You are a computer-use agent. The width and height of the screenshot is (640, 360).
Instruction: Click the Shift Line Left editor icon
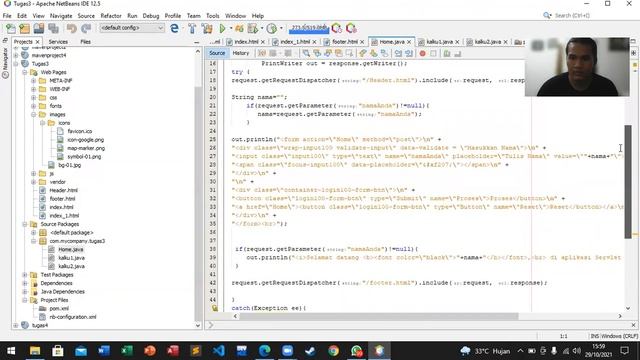398,53
